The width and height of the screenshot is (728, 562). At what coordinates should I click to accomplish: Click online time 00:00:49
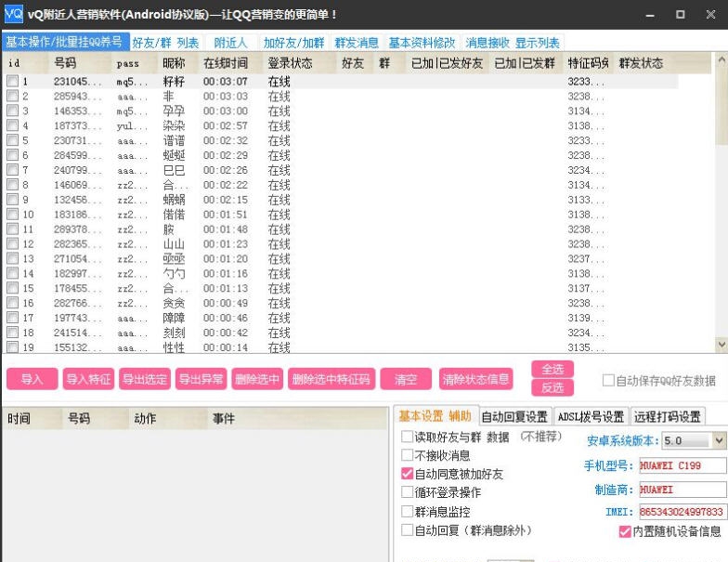(x=226, y=303)
